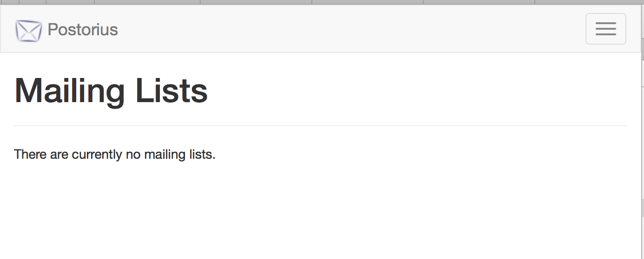Click the vertical scrollbar at the right edge
Viewport: 644px width, 259px height.
coord(642,130)
